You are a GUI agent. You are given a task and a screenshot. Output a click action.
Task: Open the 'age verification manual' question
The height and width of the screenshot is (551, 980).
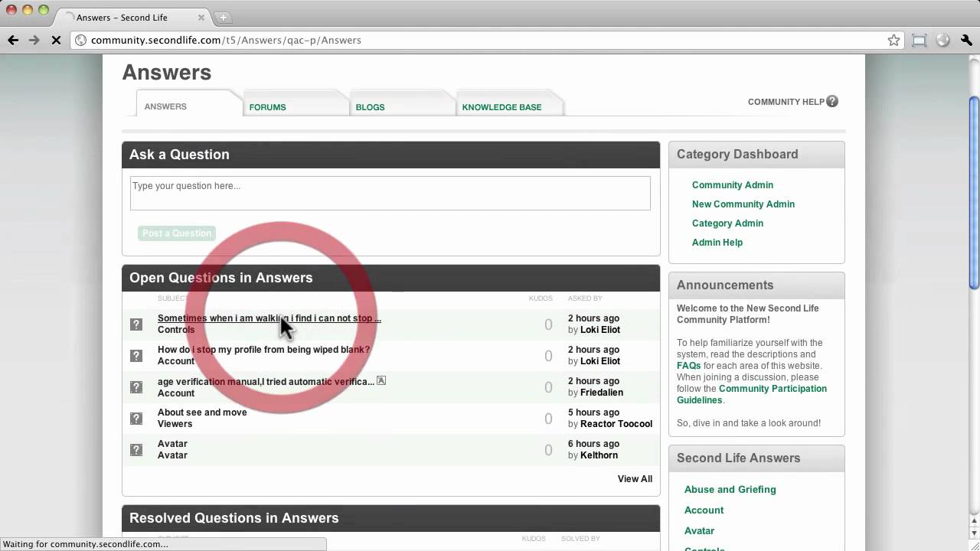point(266,381)
